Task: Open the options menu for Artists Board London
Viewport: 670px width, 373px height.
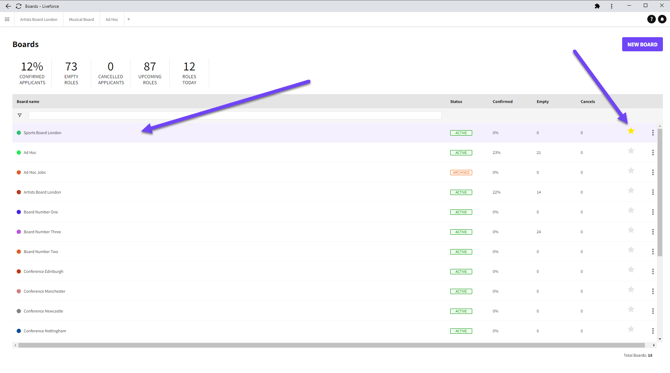Action: (x=652, y=192)
